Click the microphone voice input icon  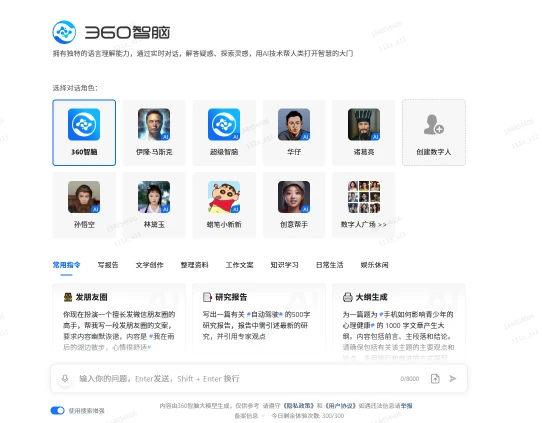point(65,378)
